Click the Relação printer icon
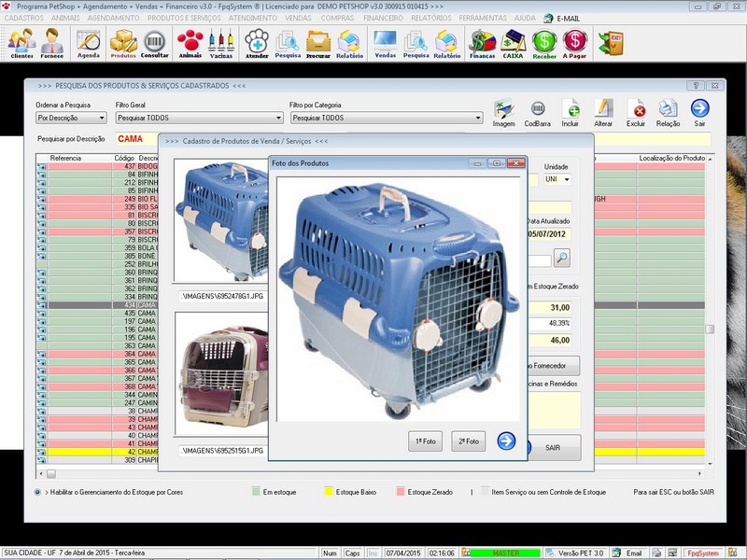The height and width of the screenshot is (560, 747). pos(668,113)
